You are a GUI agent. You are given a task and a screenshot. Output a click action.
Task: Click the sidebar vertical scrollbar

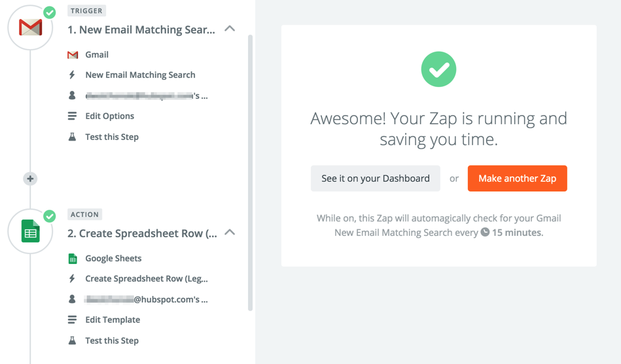pos(250,170)
